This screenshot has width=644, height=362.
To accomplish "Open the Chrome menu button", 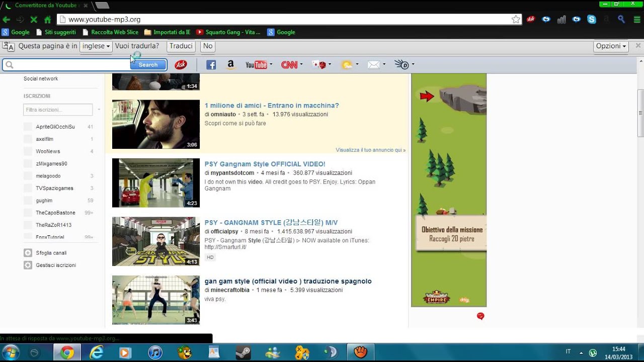I will (636, 20).
